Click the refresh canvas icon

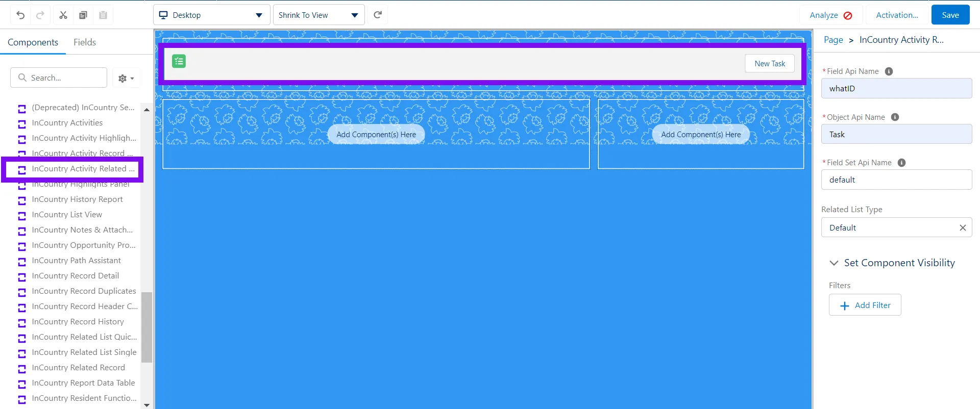pyautogui.click(x=378, y=15)
